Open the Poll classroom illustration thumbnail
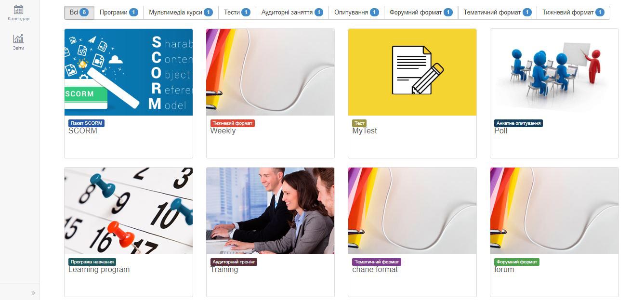Viewport: 644px width, 300px height. (x=554, y=72)
